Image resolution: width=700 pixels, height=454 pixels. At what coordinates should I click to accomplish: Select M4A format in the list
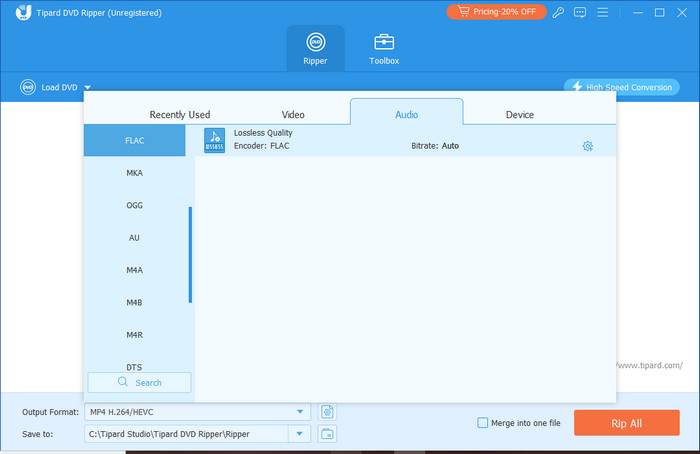tap(134, 270)
